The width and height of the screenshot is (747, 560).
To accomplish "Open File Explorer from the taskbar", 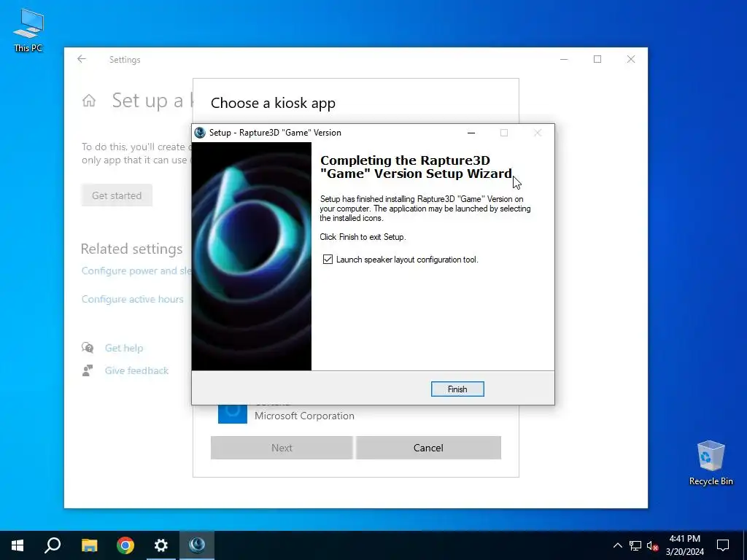I will click(x=89, y=545).
